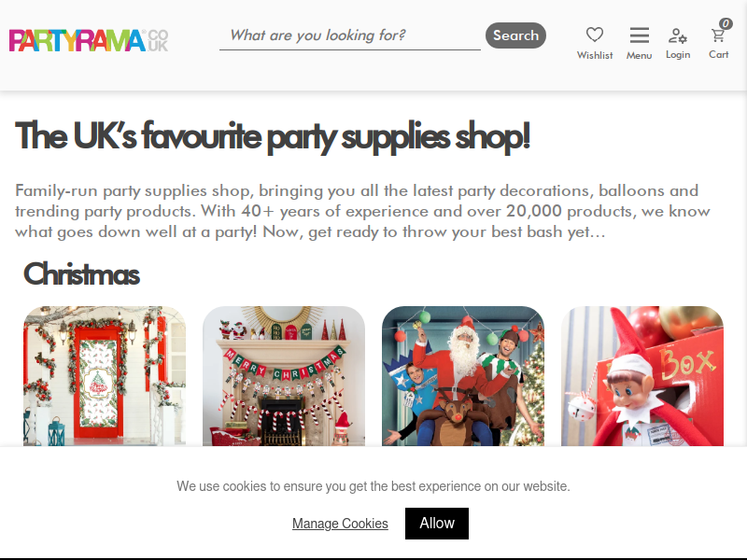747x560 pixels.
Task: Open the Santa costume group photo
Action: (463, 376)
